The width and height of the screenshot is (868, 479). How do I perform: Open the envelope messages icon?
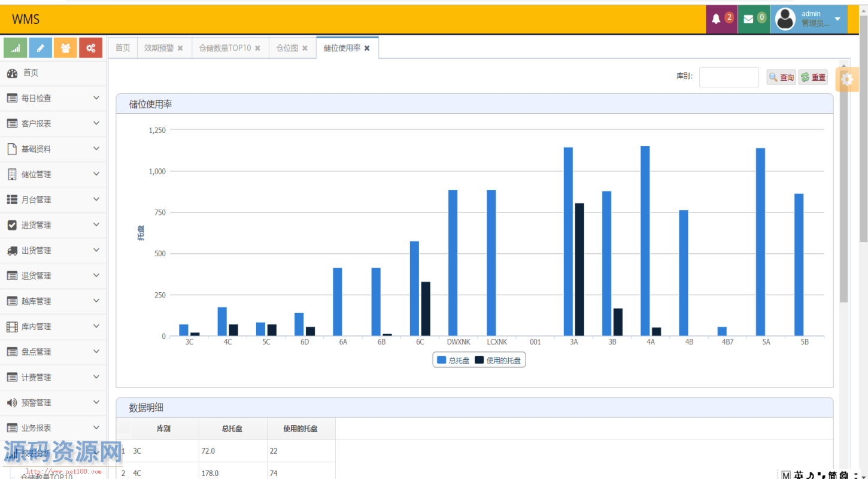pyautogui.click(x=748, y=19)
